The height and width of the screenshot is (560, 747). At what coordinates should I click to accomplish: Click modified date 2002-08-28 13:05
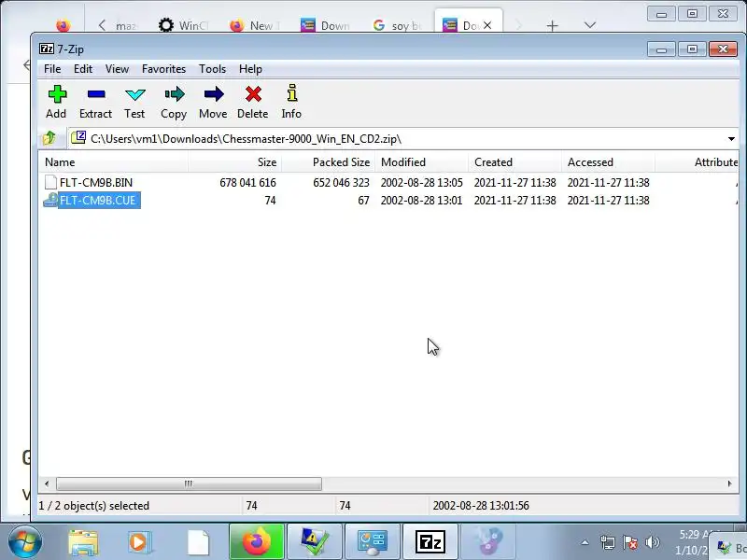tap(422, 182)
